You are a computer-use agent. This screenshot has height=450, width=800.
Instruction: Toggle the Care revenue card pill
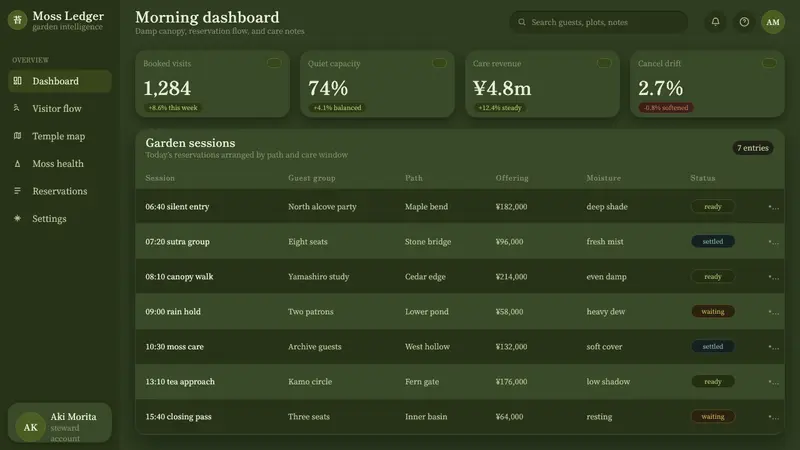click(604, 63)
